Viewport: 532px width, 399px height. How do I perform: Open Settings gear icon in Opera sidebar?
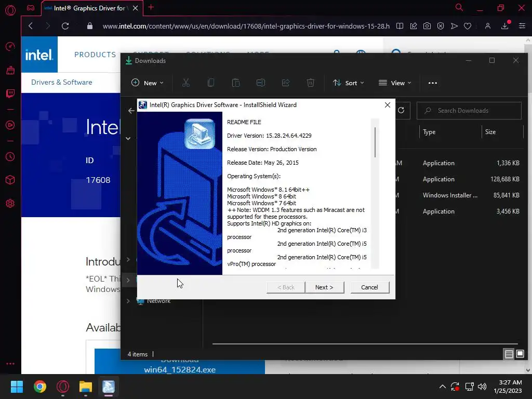pos(10,203)
